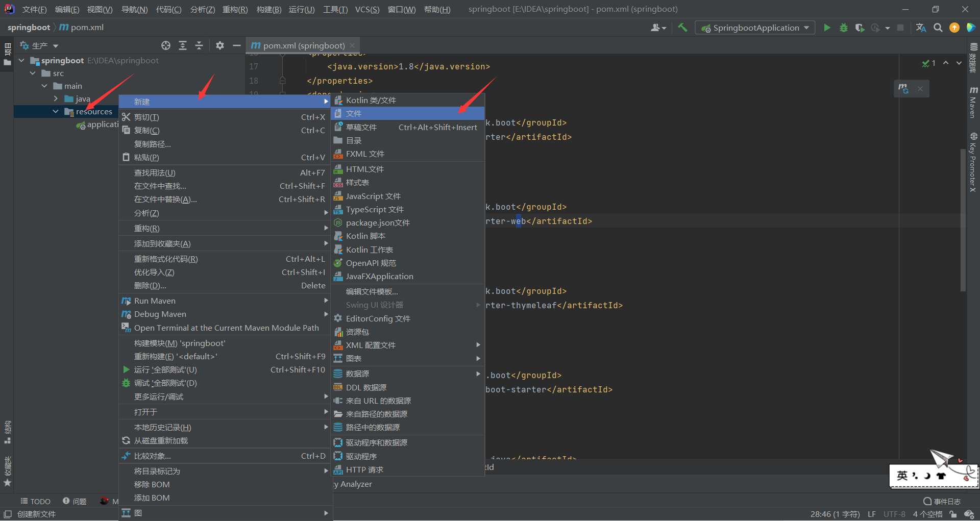
Task: Click the Run with Coverage icon
Action: point(860,28)
